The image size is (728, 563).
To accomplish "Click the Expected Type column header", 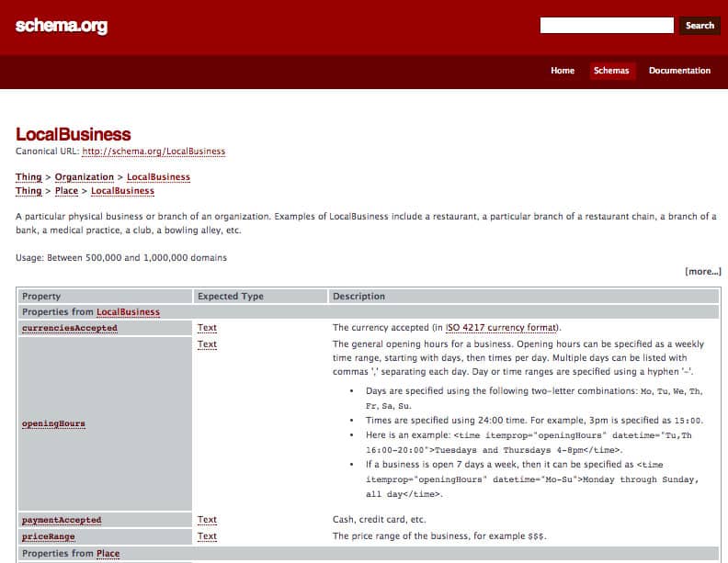I will (x=260, y=296).
